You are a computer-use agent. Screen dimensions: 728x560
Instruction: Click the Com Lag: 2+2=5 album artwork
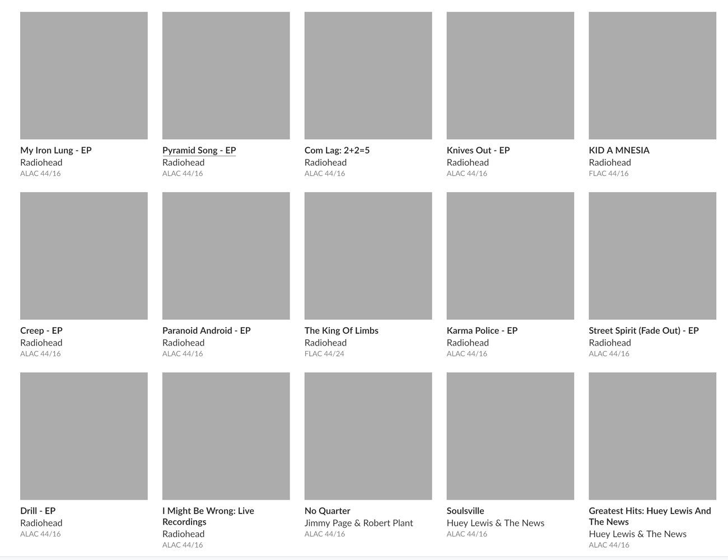pos(368,76)
